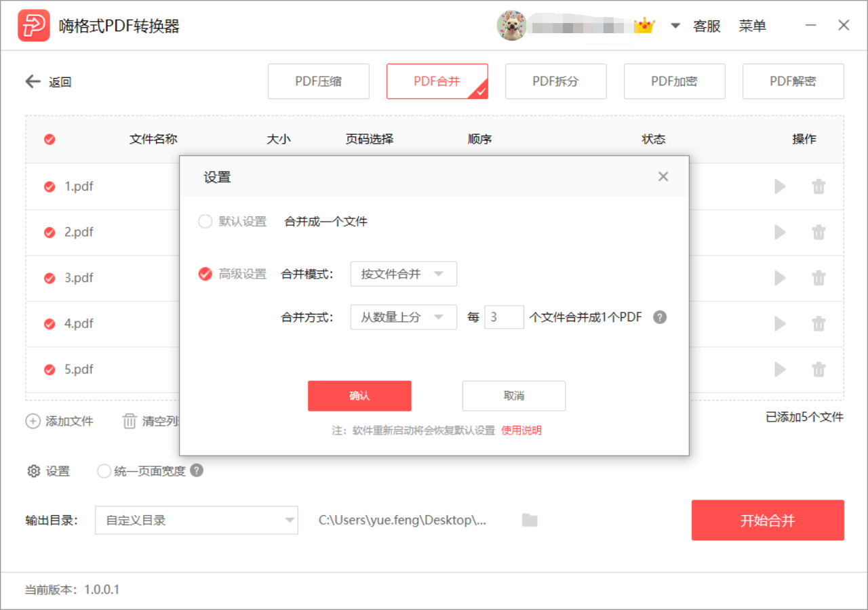Uncheck the 5.pdf file checkbox
Image resolution: width=868 pixels, height=610 pixels.
coord(50,370)
